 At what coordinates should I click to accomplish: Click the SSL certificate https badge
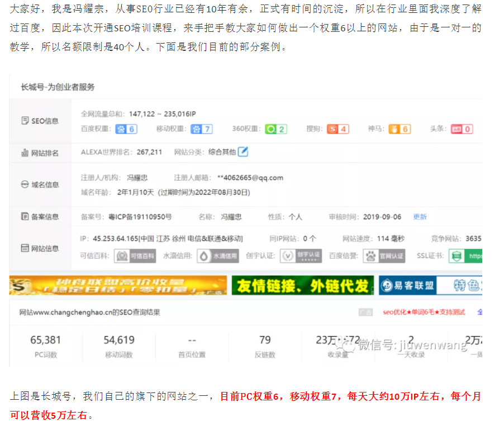[465, 256]
